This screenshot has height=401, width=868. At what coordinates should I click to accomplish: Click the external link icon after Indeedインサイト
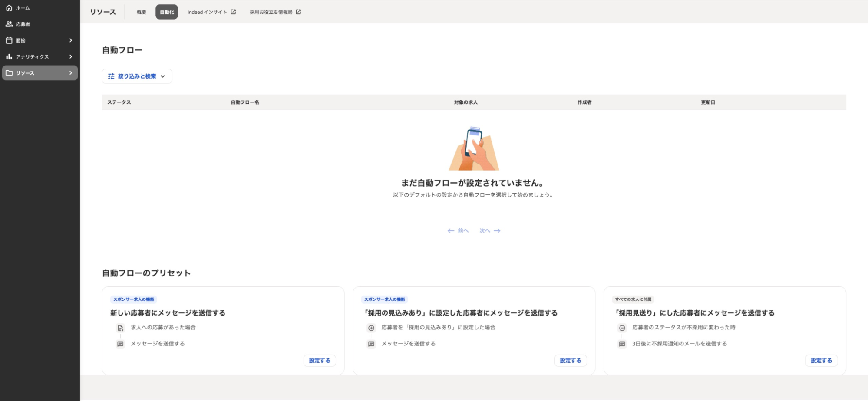tap(233, 12)
